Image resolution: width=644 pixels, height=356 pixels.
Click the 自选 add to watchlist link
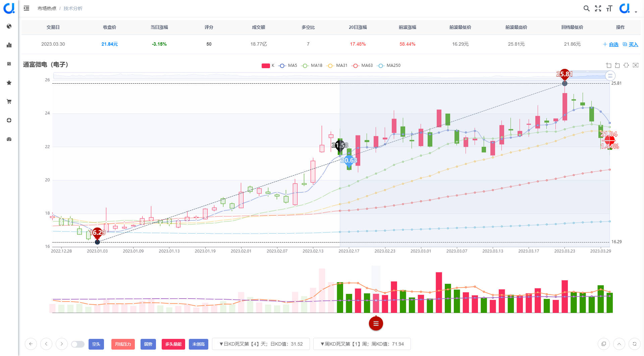(x=611, y=44)
